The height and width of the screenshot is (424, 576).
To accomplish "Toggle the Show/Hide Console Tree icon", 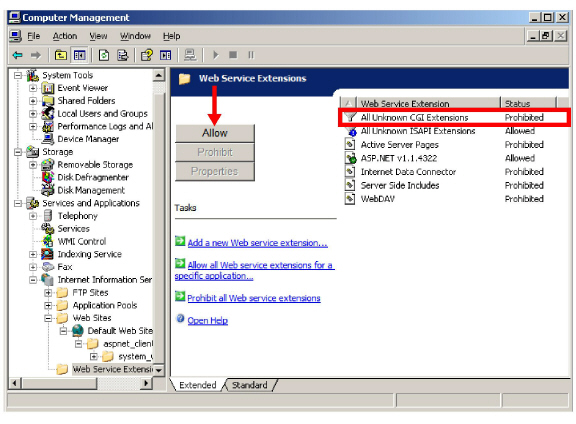I will (x=79, y=55).
